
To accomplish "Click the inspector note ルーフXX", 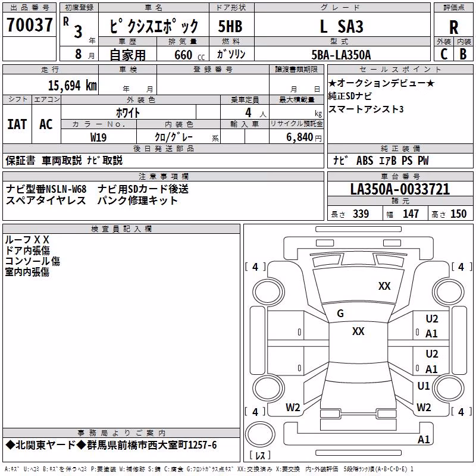I will [27, 240].
